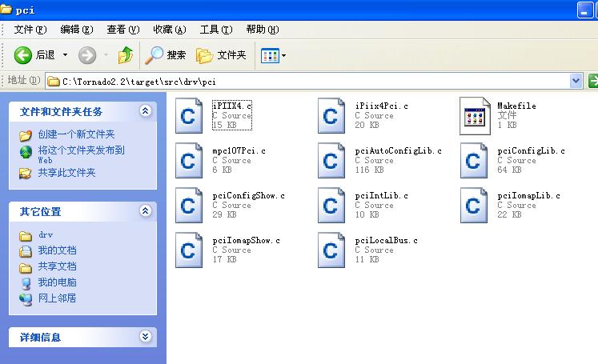Click 创建一个新文件夹 link
Image resolution: width=598 pixels, height=364 pixels.
[76, 134]
